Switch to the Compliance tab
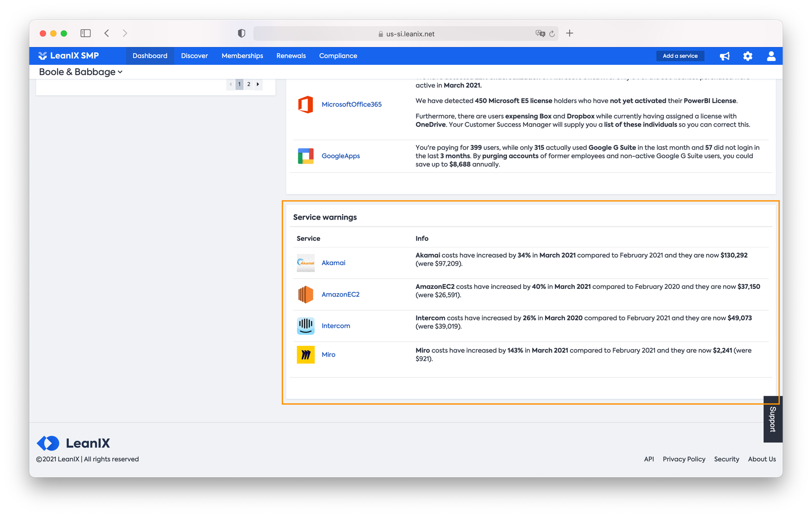 click(338, 56)
